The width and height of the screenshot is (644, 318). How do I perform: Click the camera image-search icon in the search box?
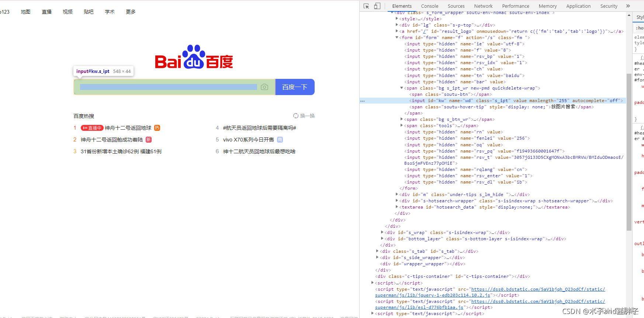(x=264, y=87)
